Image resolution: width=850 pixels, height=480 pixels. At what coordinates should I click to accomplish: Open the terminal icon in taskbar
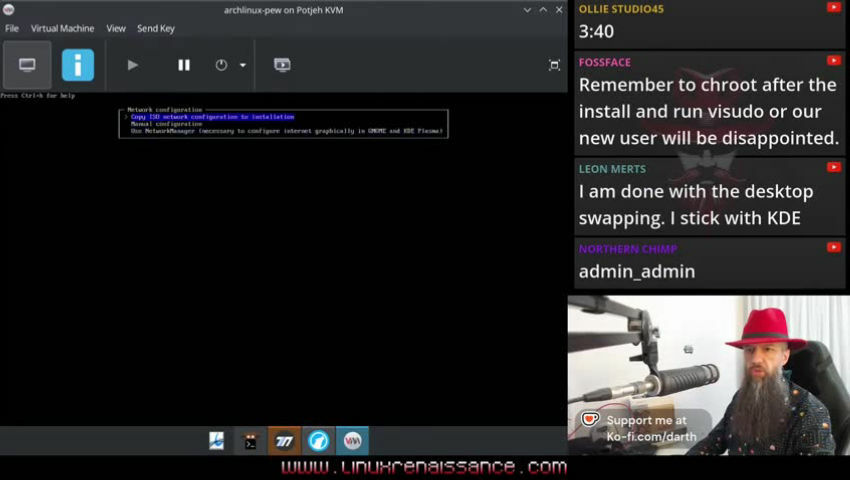(250, 440)
